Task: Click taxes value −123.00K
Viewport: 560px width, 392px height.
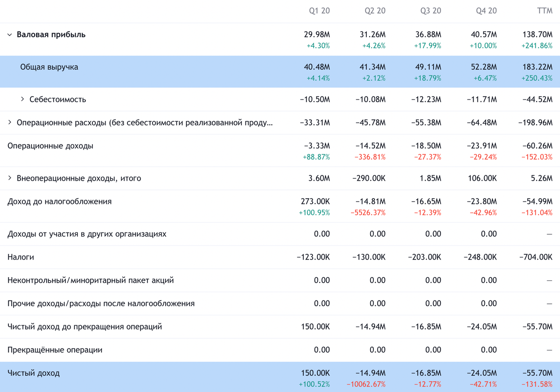Action: [313, 257]
